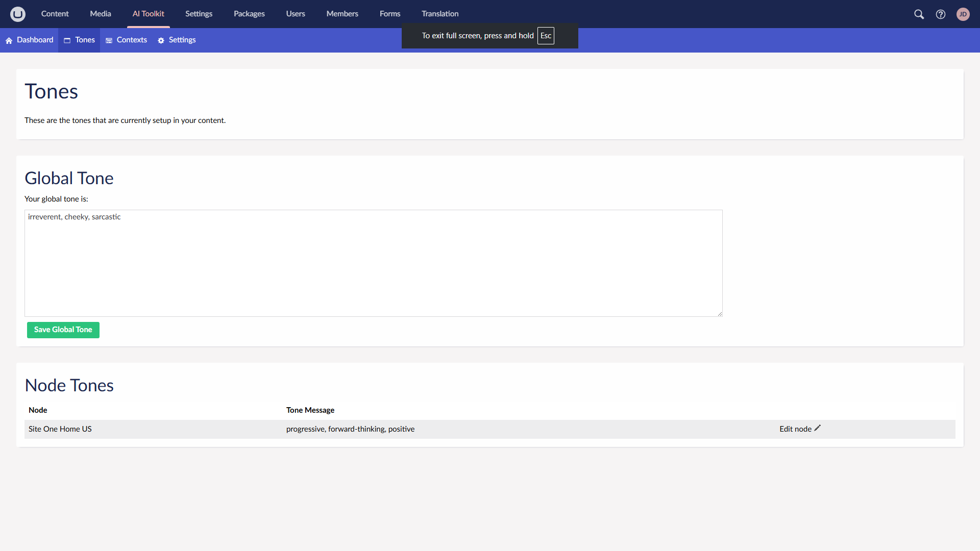Open the Content section
The image size is (980, 551).
click(x=55, y=14)
